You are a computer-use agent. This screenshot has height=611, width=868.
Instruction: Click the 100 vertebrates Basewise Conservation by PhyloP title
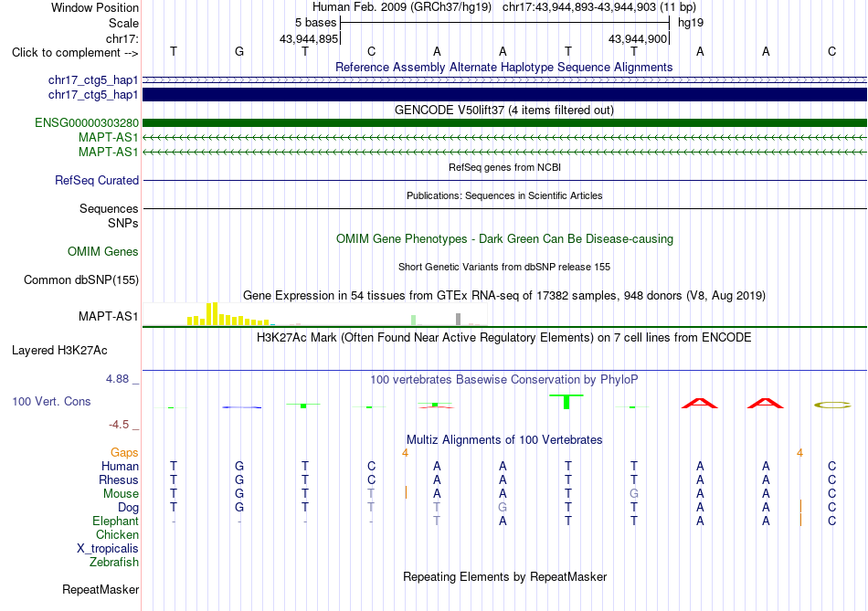click(504, 380)
